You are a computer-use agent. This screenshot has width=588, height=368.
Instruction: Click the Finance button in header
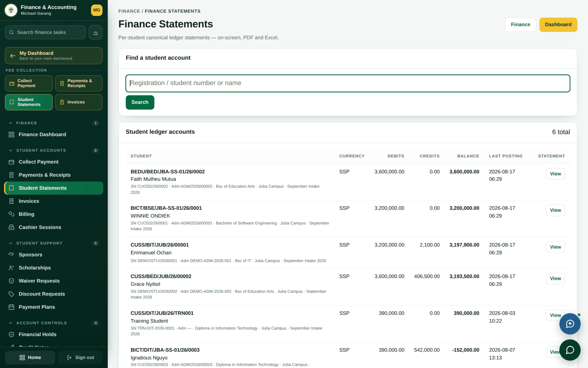[520, 25]
